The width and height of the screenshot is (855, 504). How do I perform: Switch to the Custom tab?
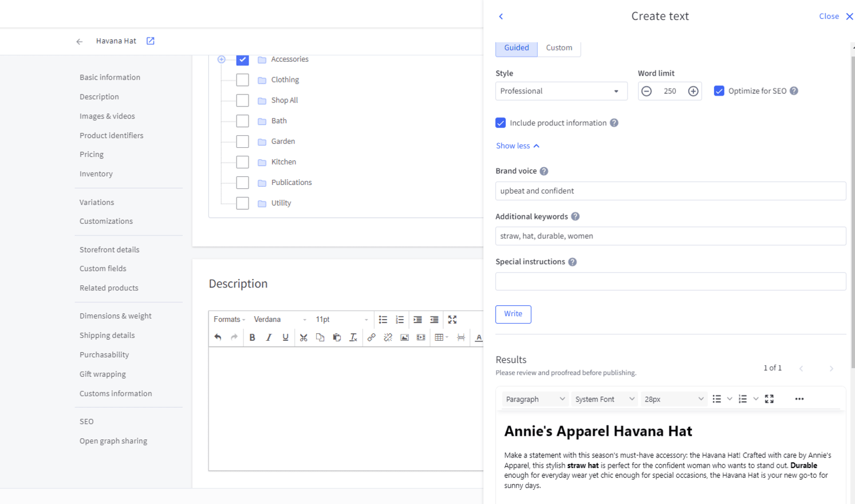[x=559, y=48]
